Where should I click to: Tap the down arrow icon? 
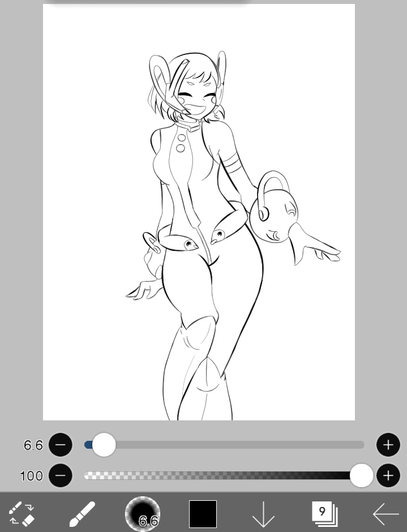pyautogui.click(x=263, y=514)
